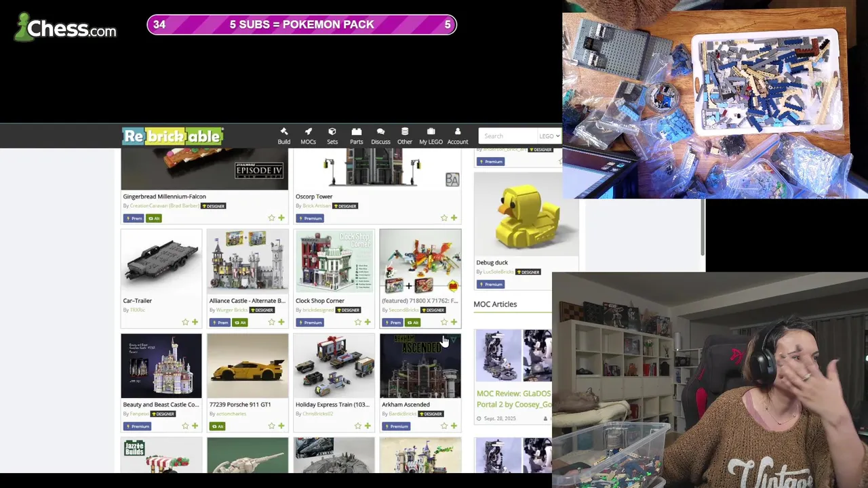
Task: Click the Car-Trailer title text
Action: [x=138, y=300]
